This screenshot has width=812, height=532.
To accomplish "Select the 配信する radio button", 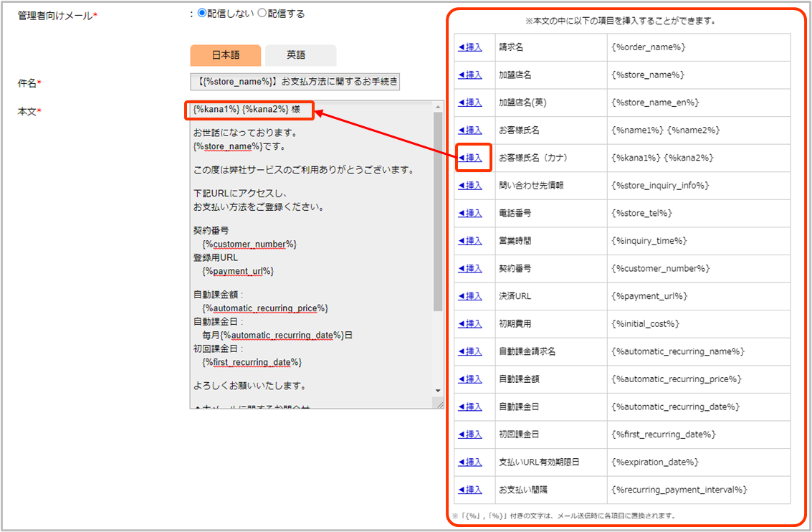I will pyautogui.click(x=262, y=14).
